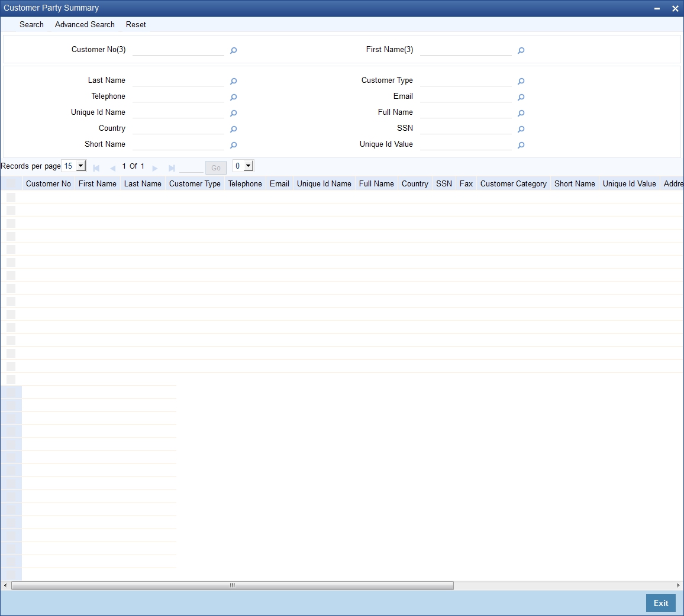Reset the search criteria
Image resolution: width=684 pixels, height=616 pixels.
coord(135,24)
